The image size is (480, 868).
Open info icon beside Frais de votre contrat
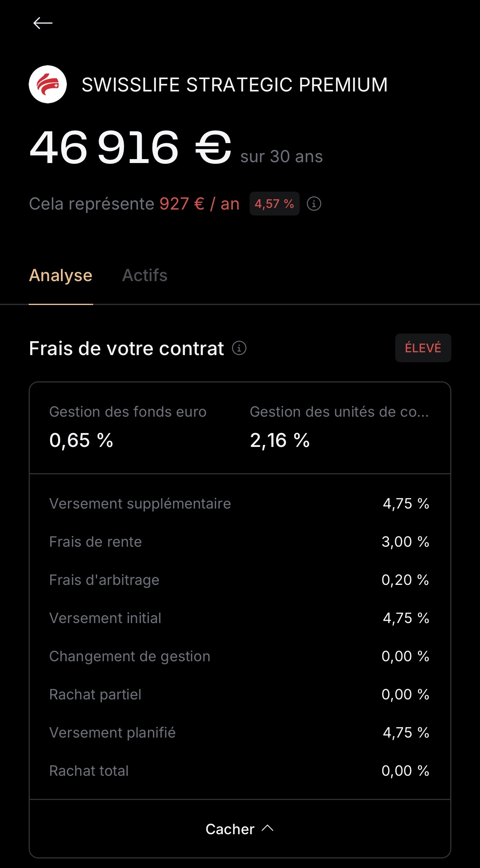click(x=239, y=348)
